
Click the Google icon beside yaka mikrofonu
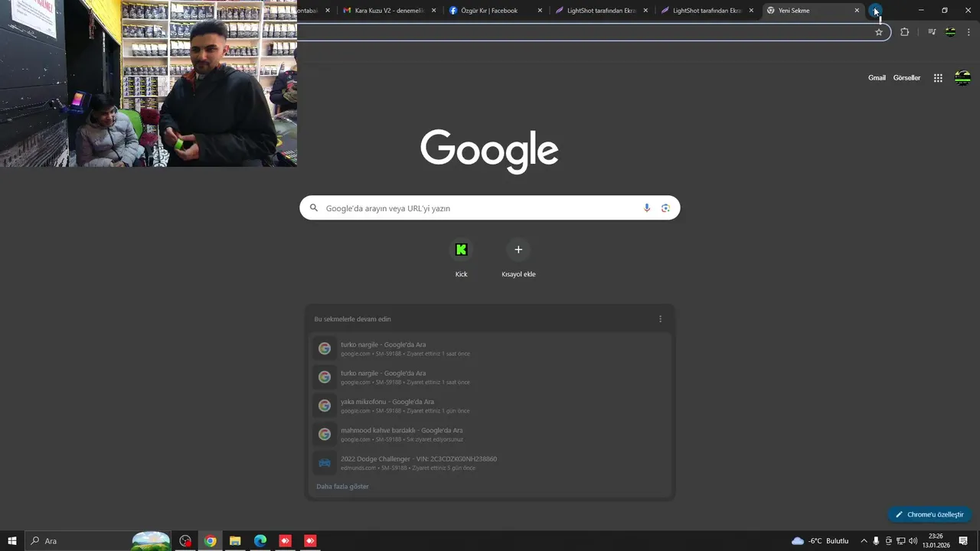click(x=325, y=406)
